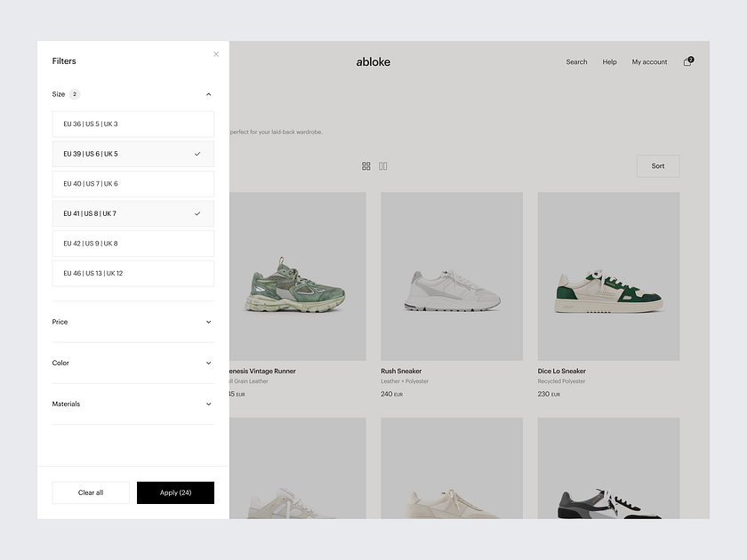
Task: Open My account
Action: (649, 61)
